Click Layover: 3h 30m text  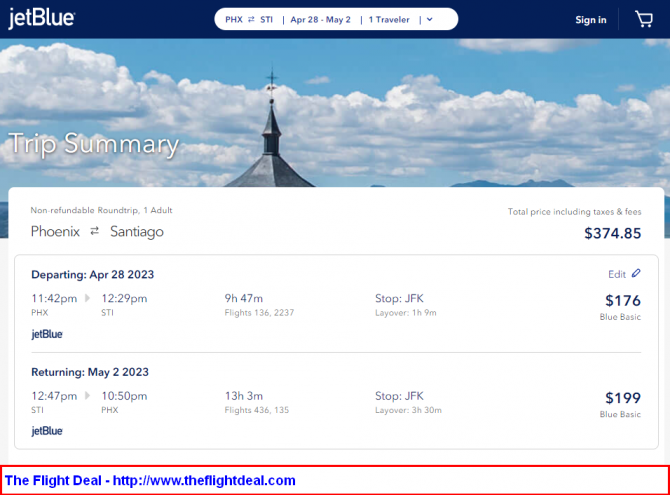(x=408, y=410)
